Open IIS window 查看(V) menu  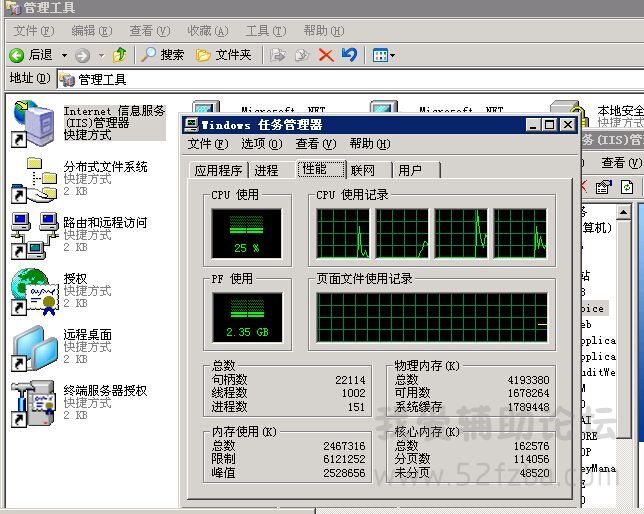pos(621,163)
